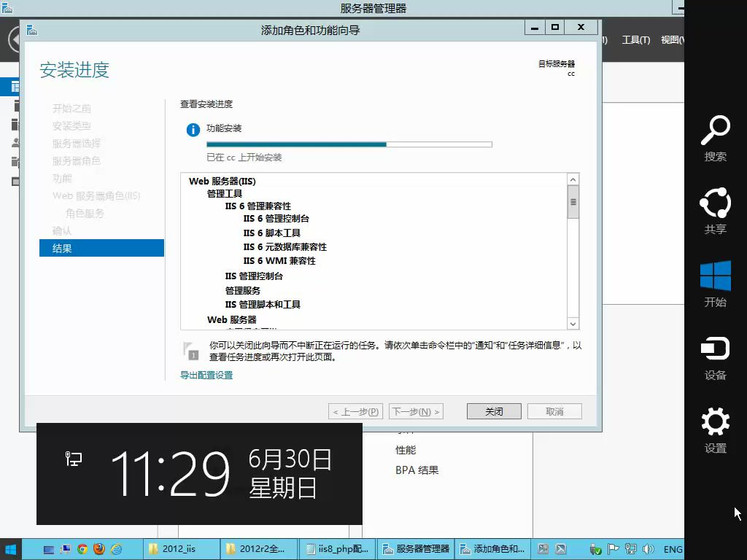Open the Settings charm gear

[x=715, y=429]
